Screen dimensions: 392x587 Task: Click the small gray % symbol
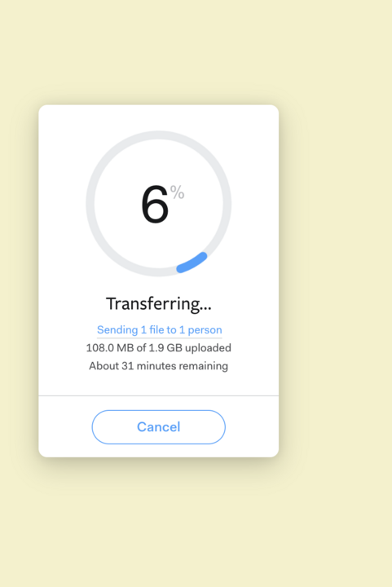click(x=178, y=192)
